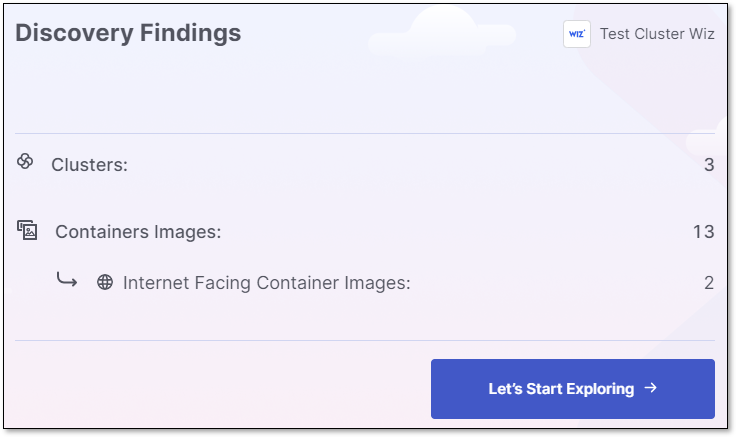The width and height of the screenshot is (737, 438).
Task: Click the top horizontal divider line
Action: point(365,133)
